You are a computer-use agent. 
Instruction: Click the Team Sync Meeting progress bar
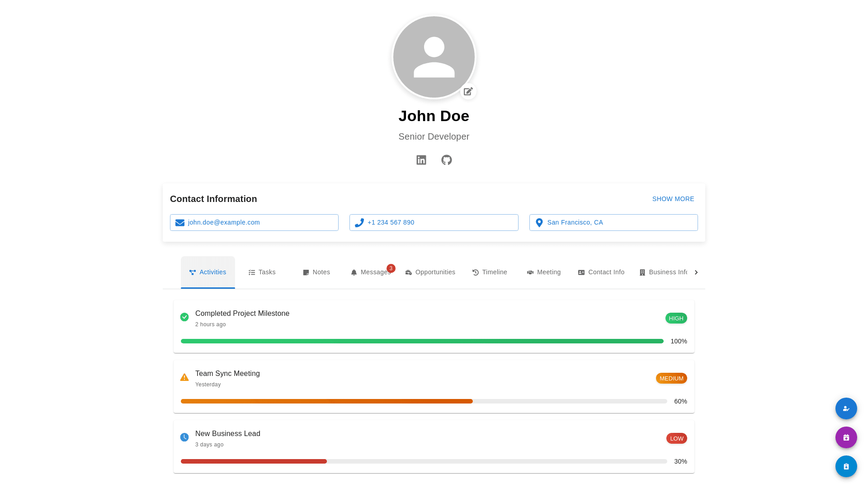coord(424,401)
